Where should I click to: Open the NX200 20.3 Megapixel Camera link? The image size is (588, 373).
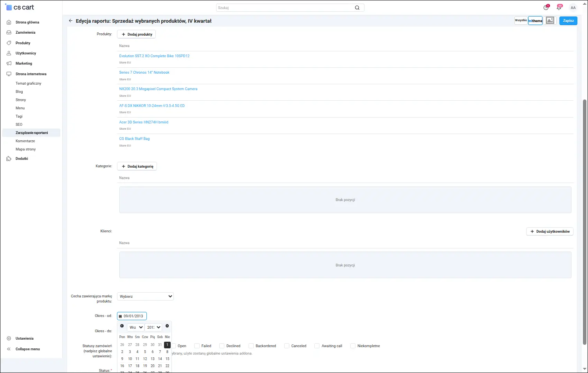click(158, 89)
